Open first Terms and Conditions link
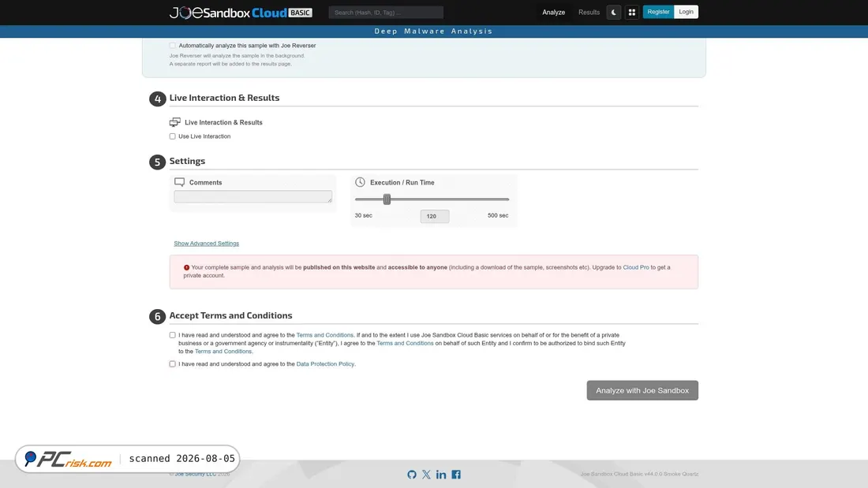868x488 pixels. [x=324, y=335]
